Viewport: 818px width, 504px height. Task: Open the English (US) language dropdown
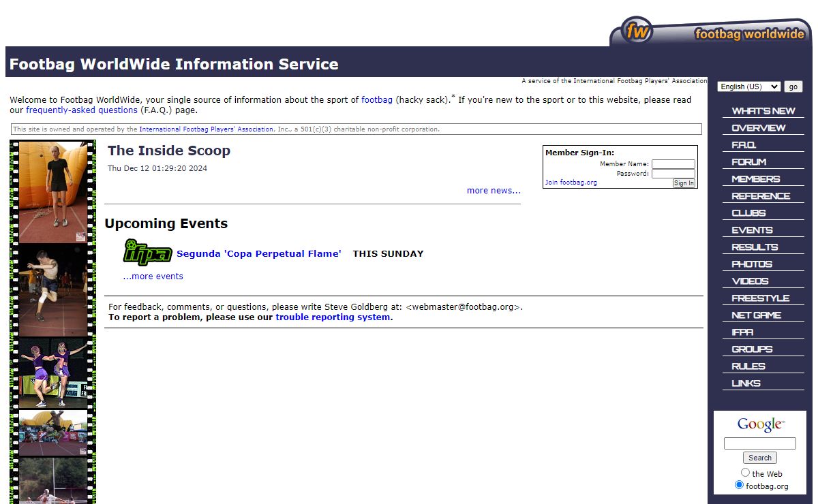pyautogui.click(x=748, y=86)
